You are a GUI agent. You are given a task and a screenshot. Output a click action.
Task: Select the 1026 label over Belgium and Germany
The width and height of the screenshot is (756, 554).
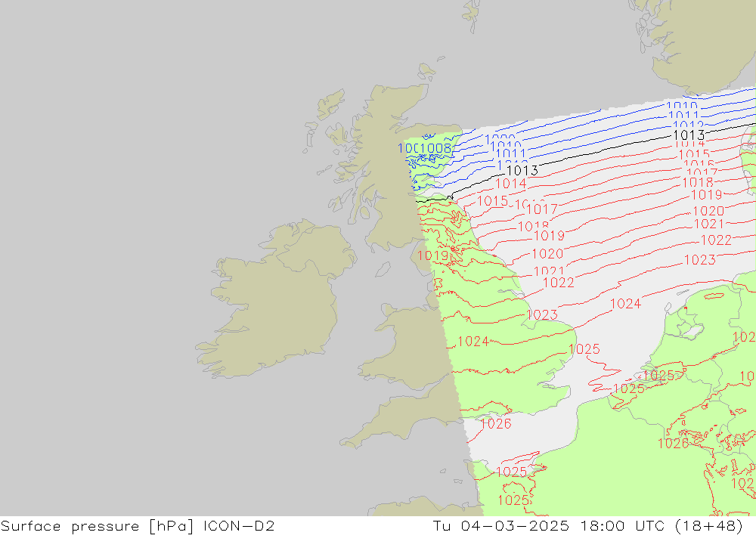click(674, 443)
